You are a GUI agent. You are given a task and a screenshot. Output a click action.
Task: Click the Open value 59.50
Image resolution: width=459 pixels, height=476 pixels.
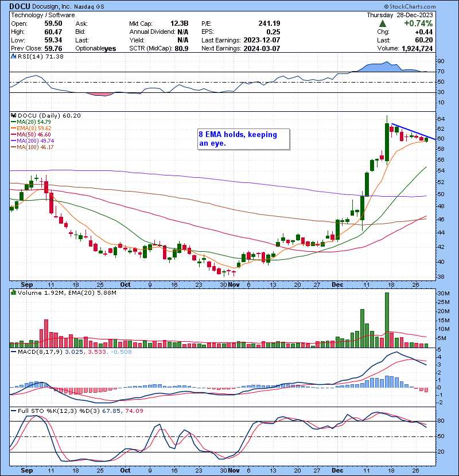click(x=53, y=24)
